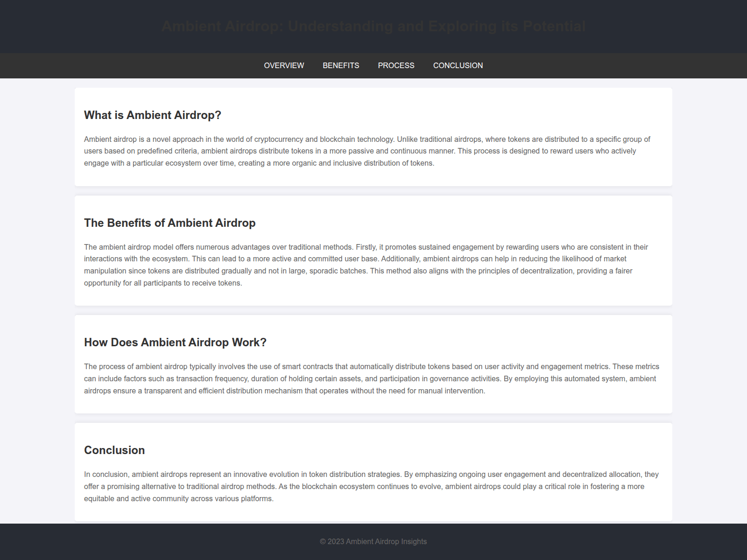Click The Benefits of Ambient Airdrop heading

click(x=169, y=223)
